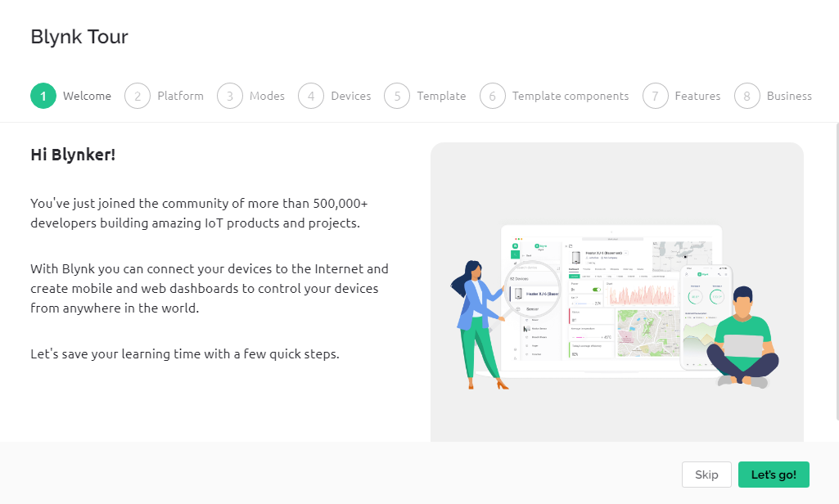Image resolution: width=839 pixels, height=504 pixels.
Task: Switch to the Modes step
Action: (x=267, y=96)
